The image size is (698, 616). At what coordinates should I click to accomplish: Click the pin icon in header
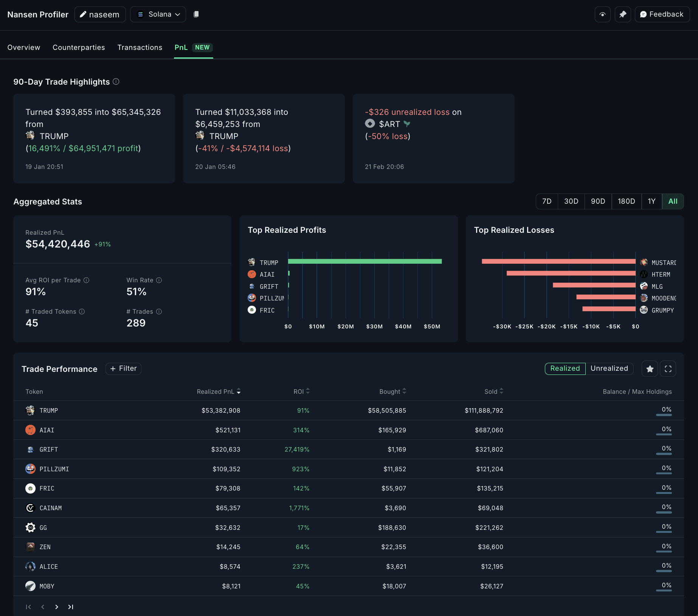tap(622, 14)
